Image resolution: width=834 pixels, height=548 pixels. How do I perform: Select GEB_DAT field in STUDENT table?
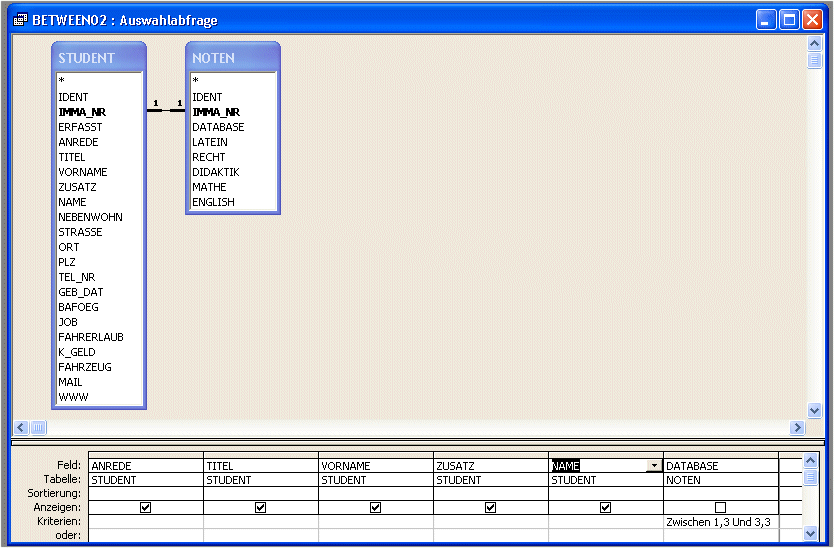81,292
